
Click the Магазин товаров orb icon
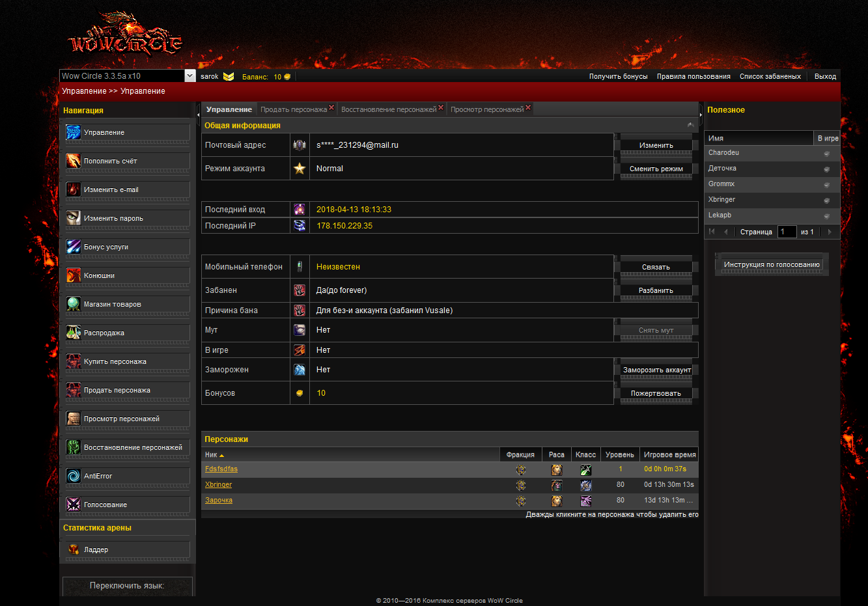pos(74,304)
